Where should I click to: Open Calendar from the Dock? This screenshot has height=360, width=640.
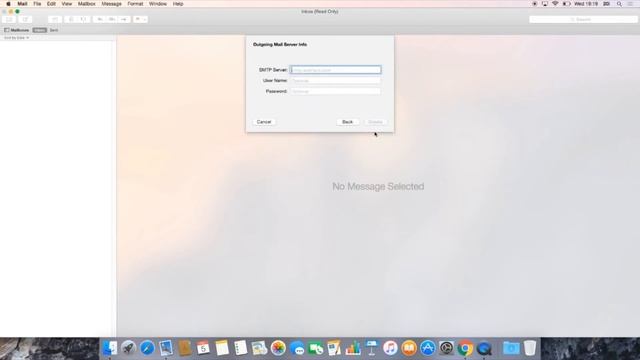click(x=203, y=348)
